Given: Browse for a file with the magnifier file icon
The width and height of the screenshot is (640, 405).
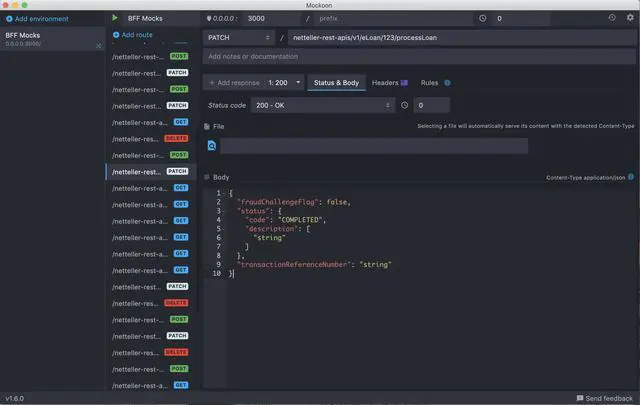Looking at the screenshot, I should click(x=211, y=146).
